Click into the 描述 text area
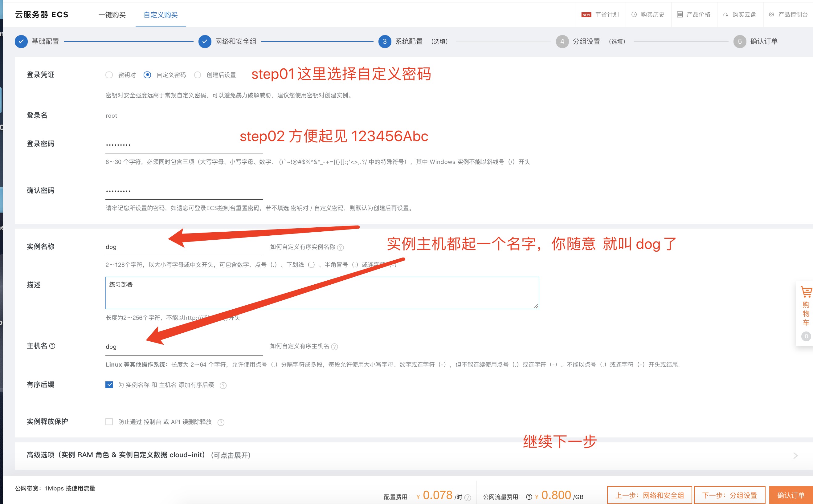This screenshot has height=504, width=813. 322,293
